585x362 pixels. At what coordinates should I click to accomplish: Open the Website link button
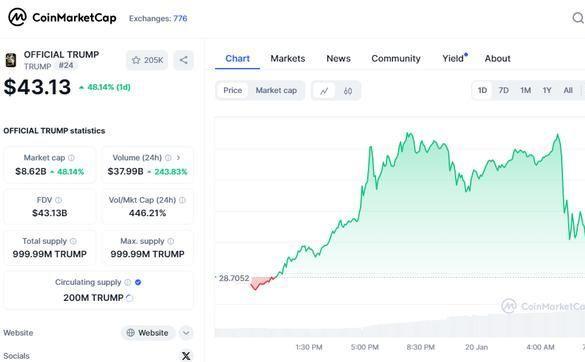pos(148,333)
